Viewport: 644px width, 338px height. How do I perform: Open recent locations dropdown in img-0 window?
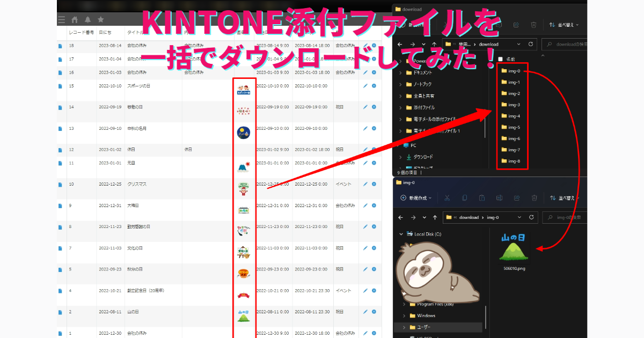coord(424,217)
